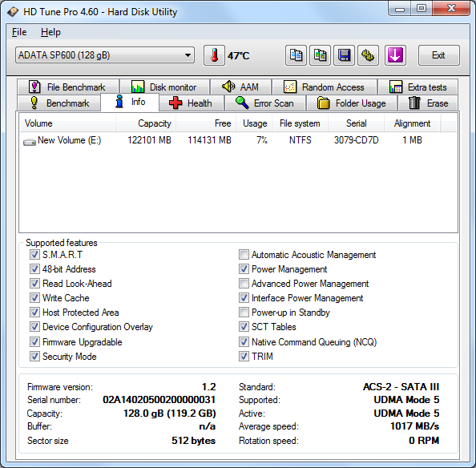Viewport: 476px width, 468px height.
Task: Open the Benchmark tab
Action: pyautogui.click(x=59, y=103)
